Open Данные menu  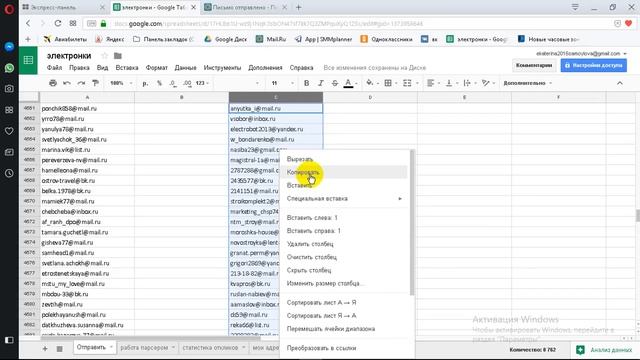point(185,68)
